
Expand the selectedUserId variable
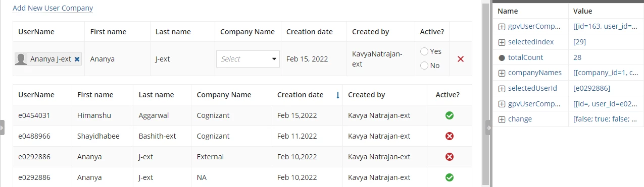(502, 88)
